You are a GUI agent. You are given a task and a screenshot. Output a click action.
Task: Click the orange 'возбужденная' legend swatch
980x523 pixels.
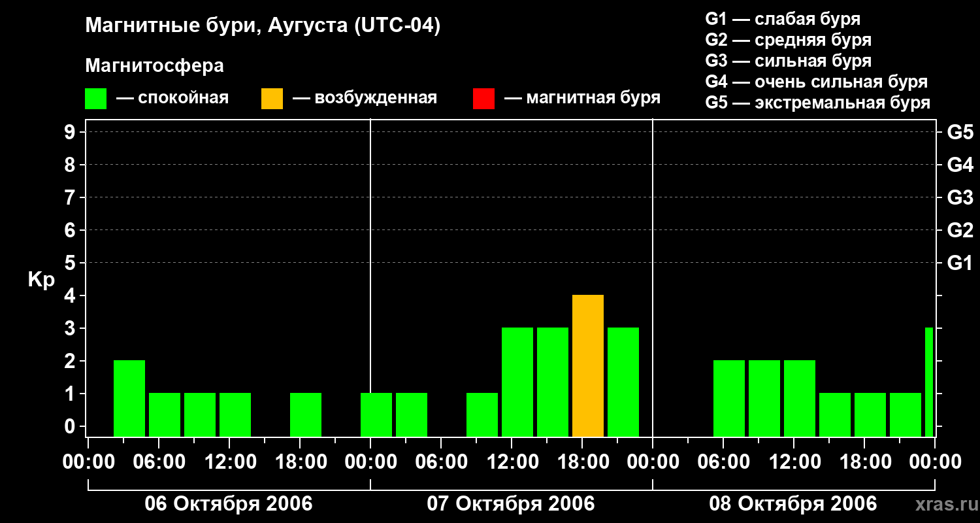[x=272, y=99]
